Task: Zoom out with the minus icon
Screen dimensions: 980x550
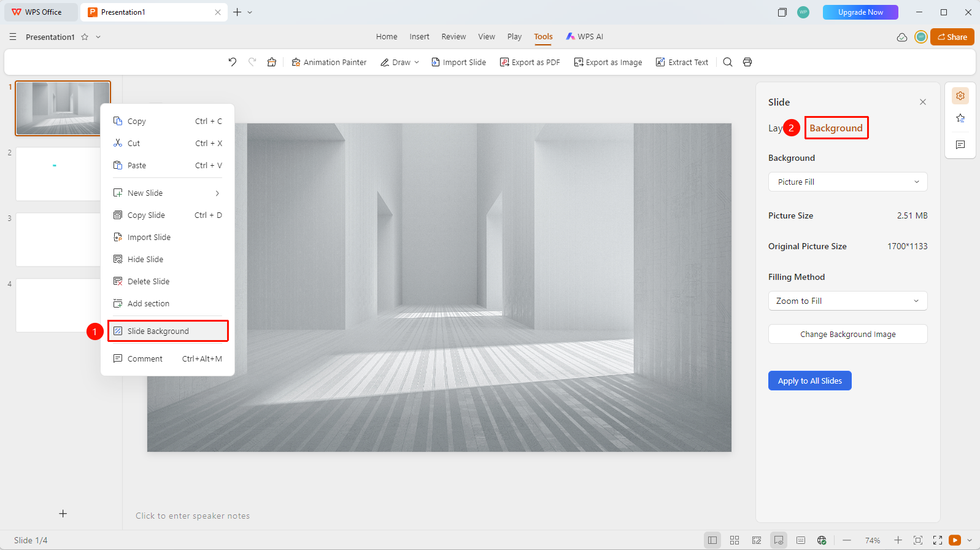Action: 847,540
